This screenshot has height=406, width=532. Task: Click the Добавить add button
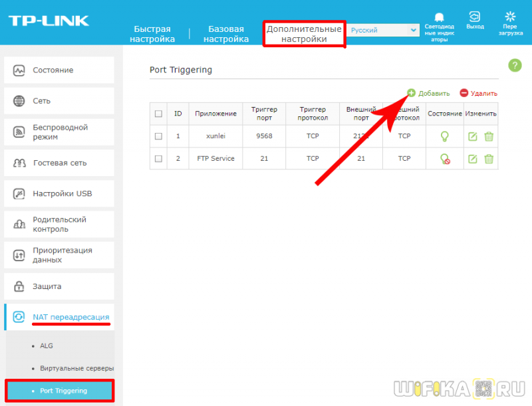coord(428,93)
